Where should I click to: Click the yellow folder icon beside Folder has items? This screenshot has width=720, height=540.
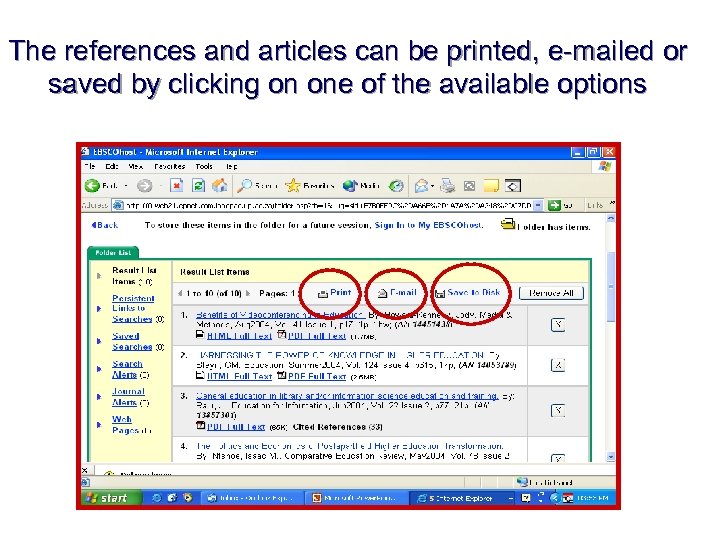tap(508, 225)
